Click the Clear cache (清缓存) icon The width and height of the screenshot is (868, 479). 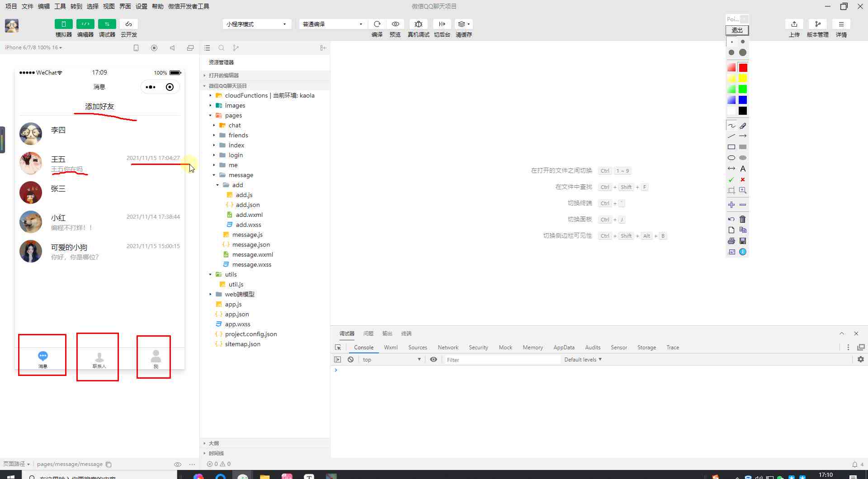(x=463, y=24)
